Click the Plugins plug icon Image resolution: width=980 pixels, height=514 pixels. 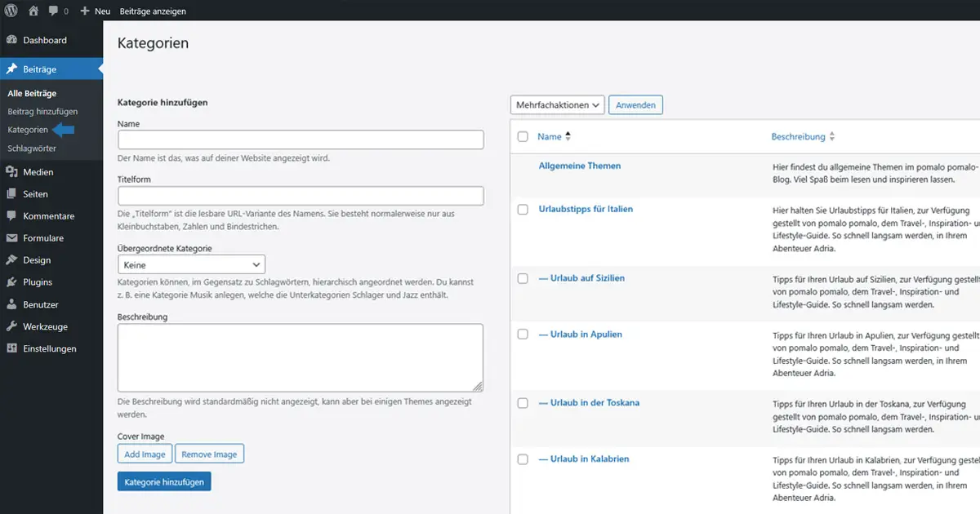click(x=11, y=282)
